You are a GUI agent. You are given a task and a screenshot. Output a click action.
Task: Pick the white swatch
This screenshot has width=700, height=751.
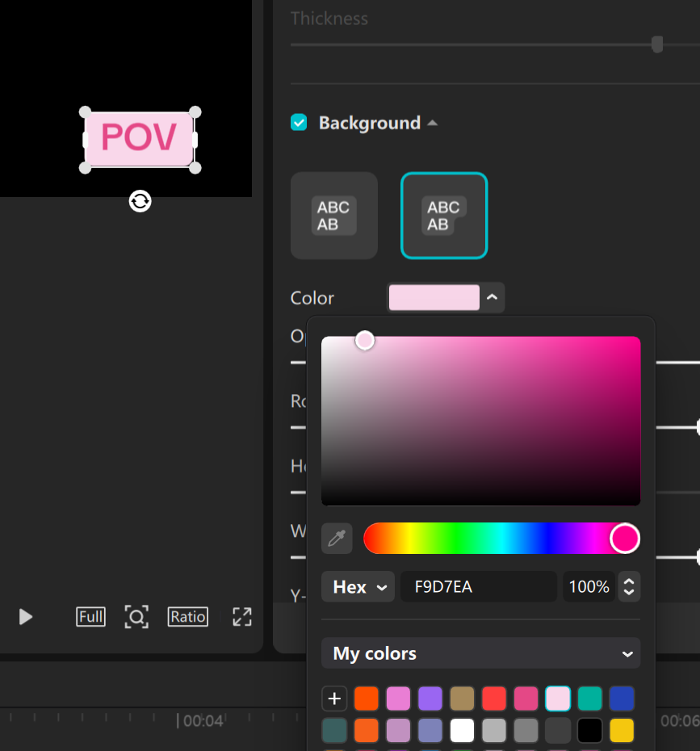462,730
